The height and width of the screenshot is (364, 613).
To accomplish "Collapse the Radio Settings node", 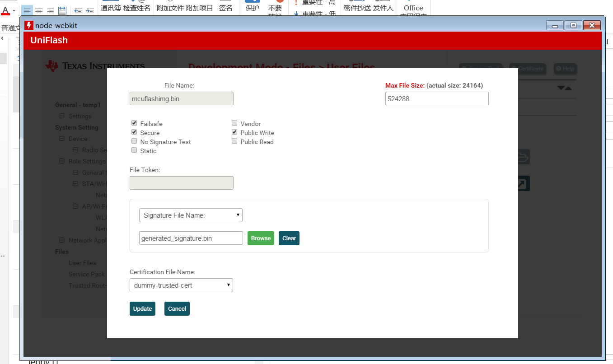I will [x=76, y=150].
